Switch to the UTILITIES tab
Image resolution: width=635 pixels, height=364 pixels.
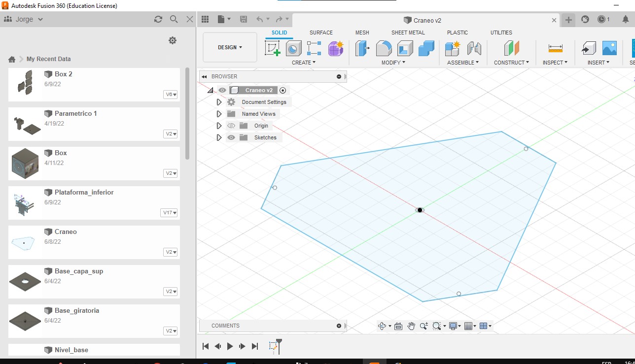pos(501,33)
